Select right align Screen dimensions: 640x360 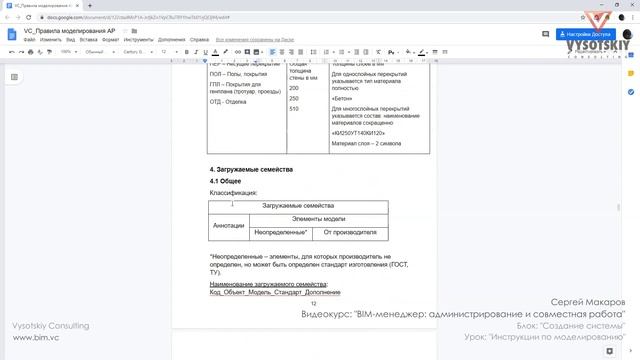[291, 52]
